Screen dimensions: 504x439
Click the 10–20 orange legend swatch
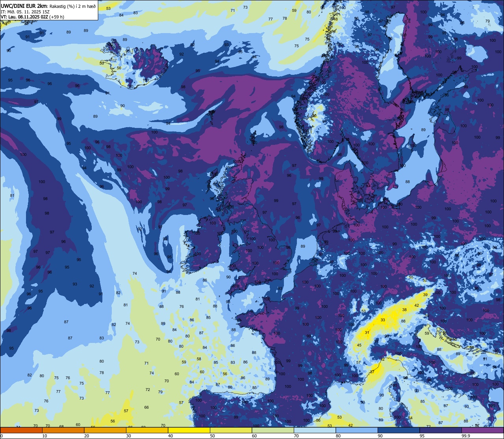(x=63, y=430)
